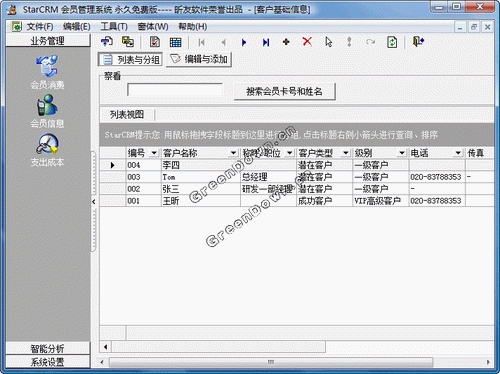
Task: Click cell 成功客户 in row 001
Action: pos(324,201)
